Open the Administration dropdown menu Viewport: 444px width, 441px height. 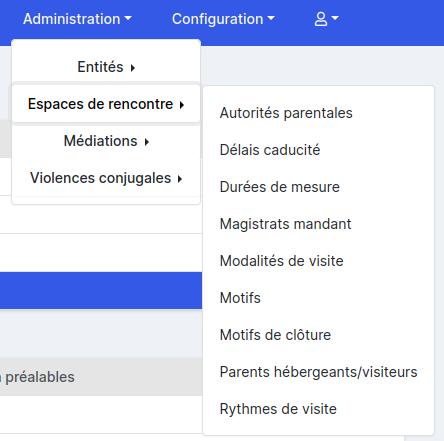coord(77,19)
